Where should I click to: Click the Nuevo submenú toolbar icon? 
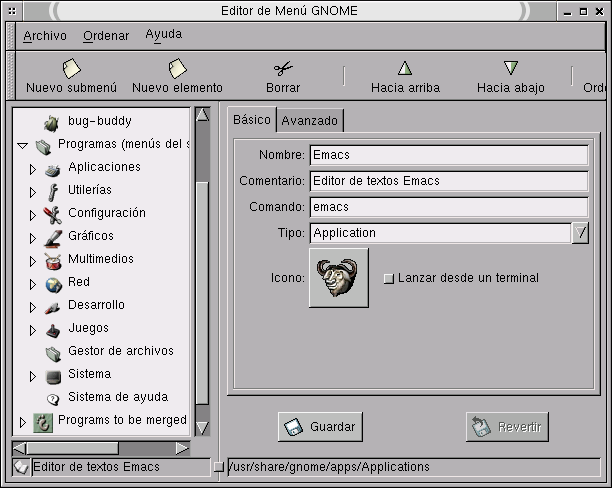[x=71, y=68]
